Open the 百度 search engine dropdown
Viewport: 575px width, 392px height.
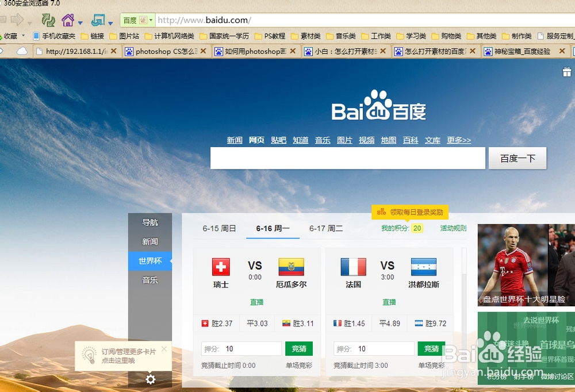(137, 20)
